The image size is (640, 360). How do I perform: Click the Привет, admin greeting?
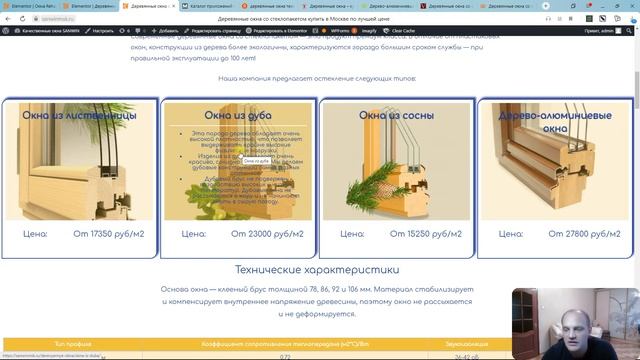(599, 31)
